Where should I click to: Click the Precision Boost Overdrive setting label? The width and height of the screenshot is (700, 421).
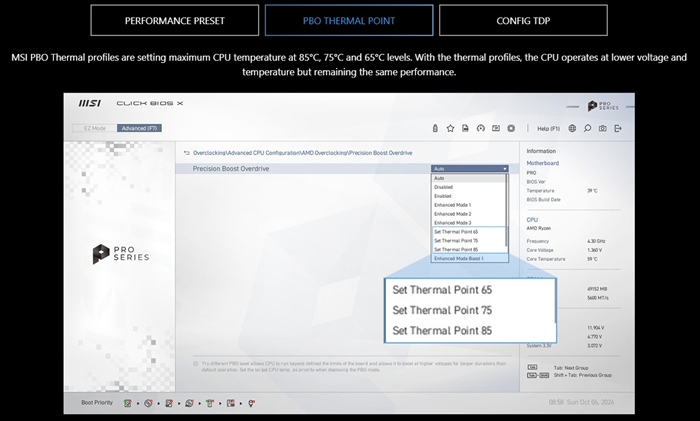coord(231,169)
